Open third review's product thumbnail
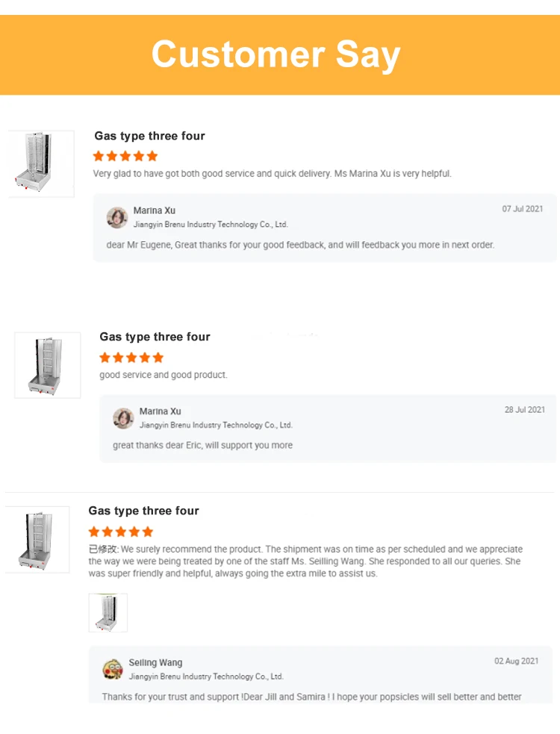The width and height of the screenshot is (560, 734). [x=37, y=539]
